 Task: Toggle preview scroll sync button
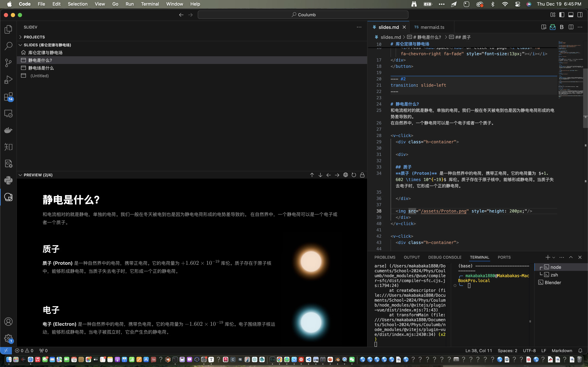click(x=362, y=175)
